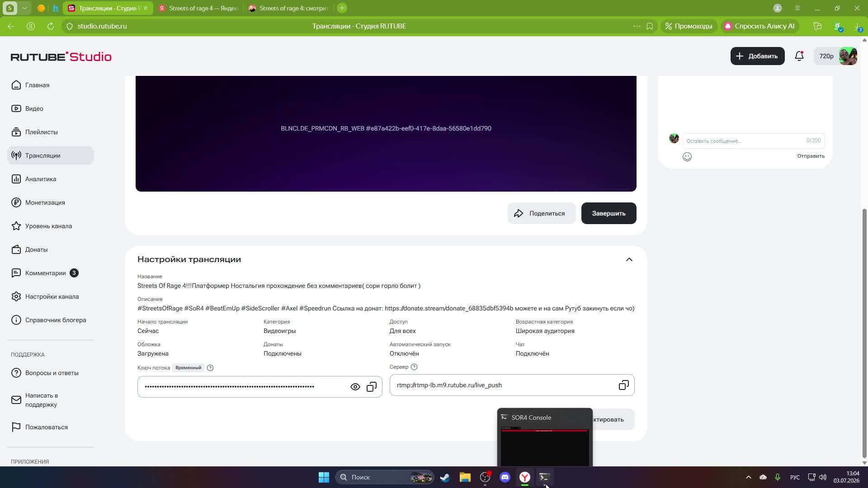Open the taskbar clock and date
The width and height of the screenshot is (868, 488).
pyautogui.click(x=846, y=477)
